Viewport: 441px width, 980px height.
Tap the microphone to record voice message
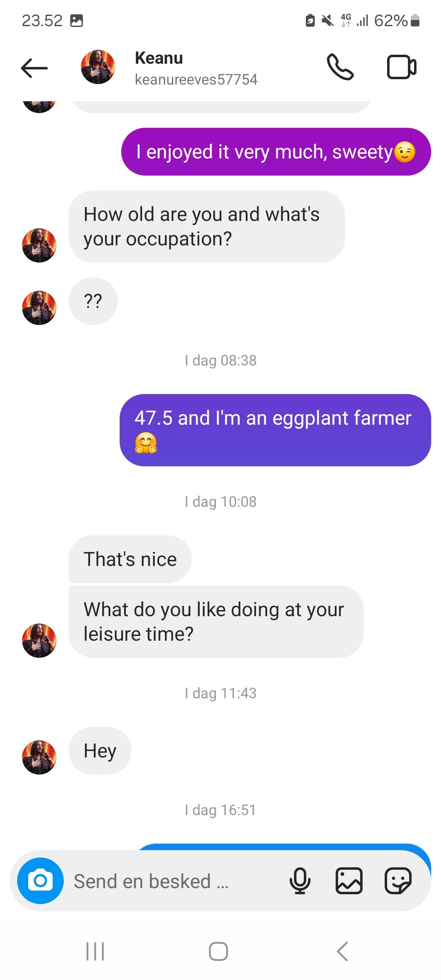(x=300, y=881)
